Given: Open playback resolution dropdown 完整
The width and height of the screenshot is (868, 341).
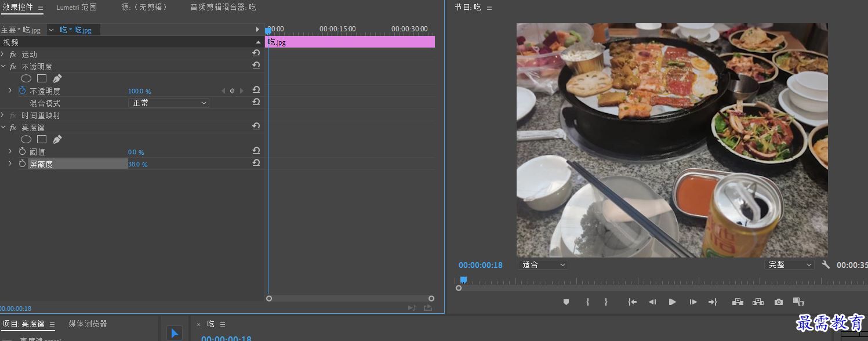Looking at the screenshot, I should coord(789,264).
